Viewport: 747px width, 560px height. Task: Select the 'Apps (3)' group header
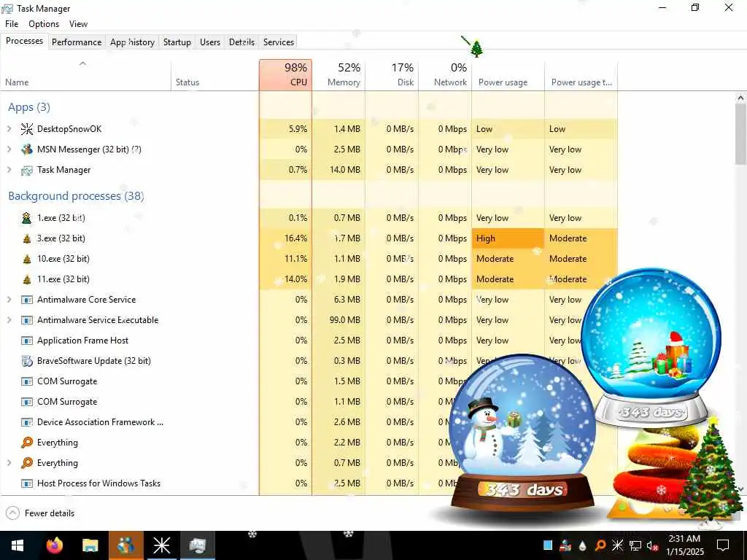point(29,107)
